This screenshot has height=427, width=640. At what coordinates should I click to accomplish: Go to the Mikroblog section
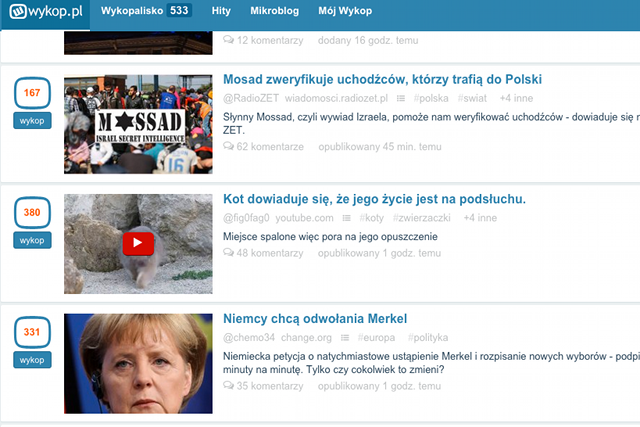pos(279,12)
